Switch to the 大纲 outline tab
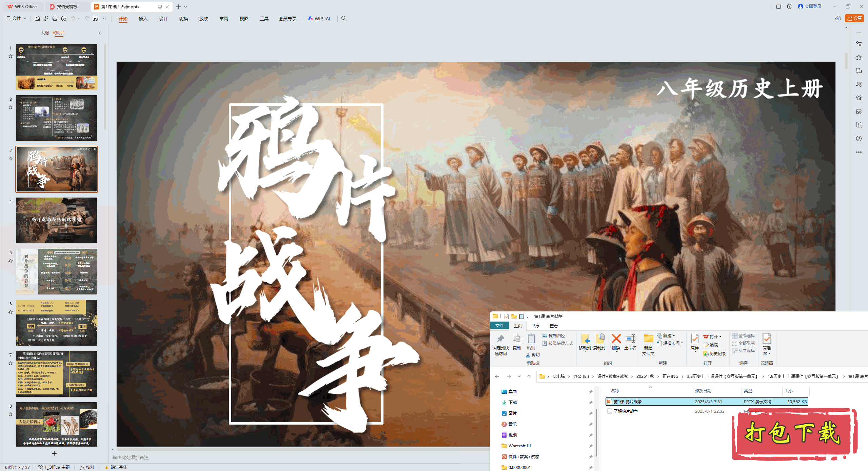This screenshot has width=868, height=471. pos(45,33)
